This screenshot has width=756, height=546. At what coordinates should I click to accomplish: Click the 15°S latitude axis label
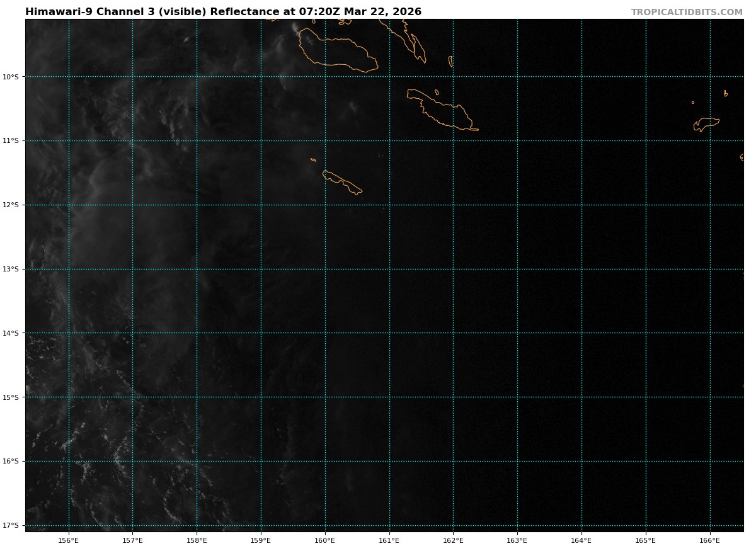pos(11,397)
